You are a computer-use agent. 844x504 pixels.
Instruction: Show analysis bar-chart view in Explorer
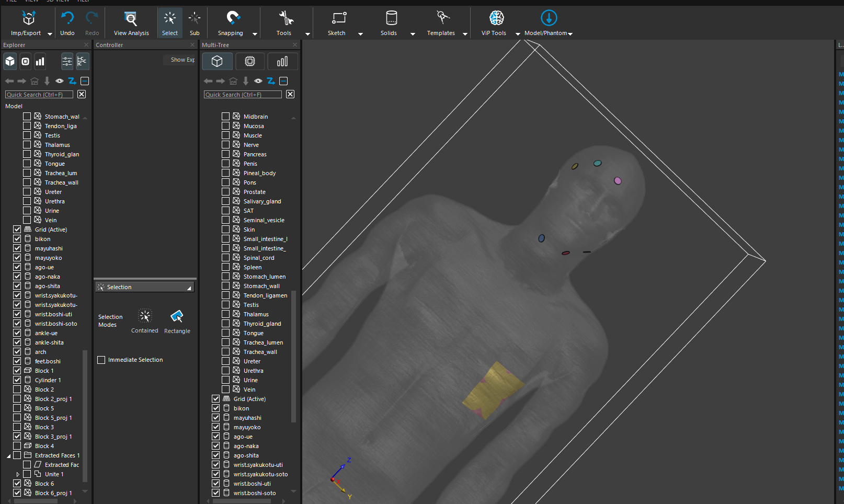[x=40, y=62]
